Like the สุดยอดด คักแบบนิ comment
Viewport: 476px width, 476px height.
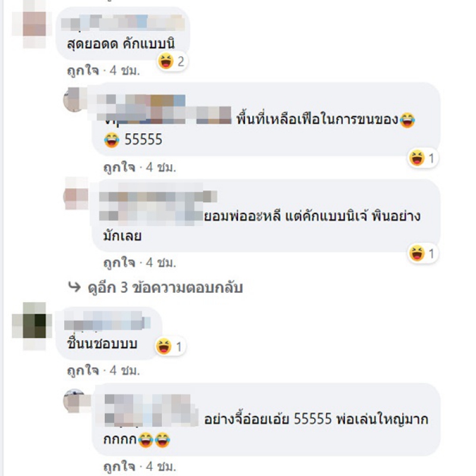coord(83,71)
